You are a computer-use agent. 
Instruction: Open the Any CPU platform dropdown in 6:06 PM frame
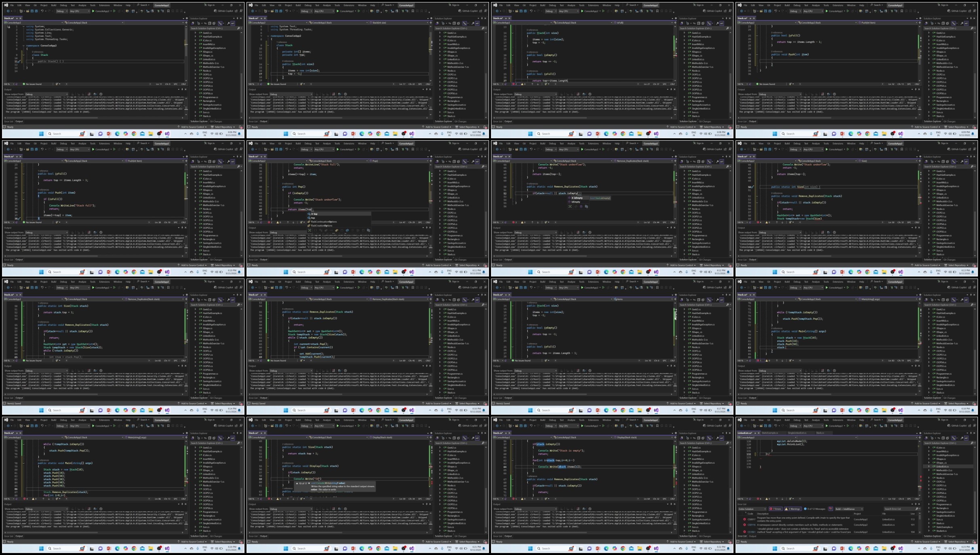click(80, 11)
